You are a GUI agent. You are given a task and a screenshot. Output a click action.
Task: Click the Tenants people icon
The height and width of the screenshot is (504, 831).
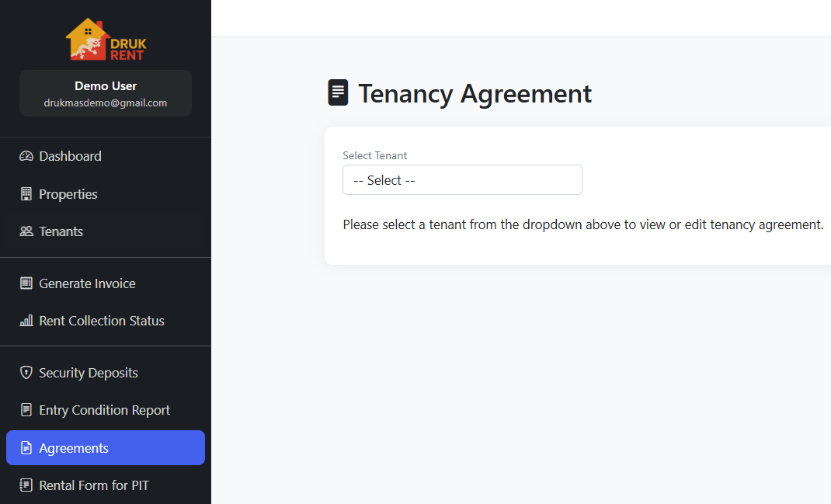point(26,231)
